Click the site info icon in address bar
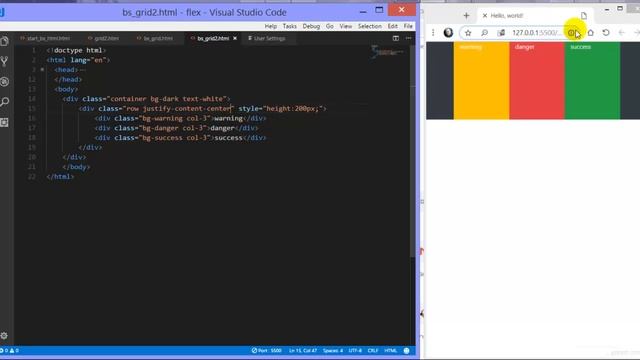The width and height of the screenshot is (640, 360). (571, 33)
